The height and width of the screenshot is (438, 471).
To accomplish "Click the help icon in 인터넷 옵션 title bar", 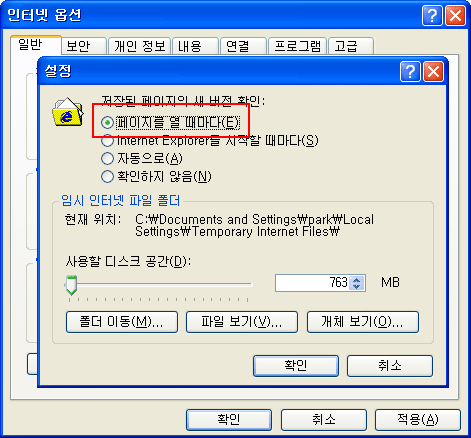I will pos(432,15).
